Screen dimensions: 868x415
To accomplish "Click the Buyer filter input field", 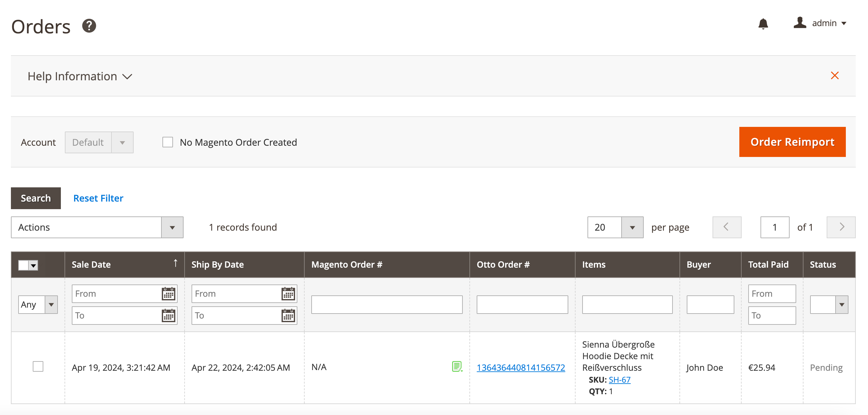I will click(x=710, y=304).
